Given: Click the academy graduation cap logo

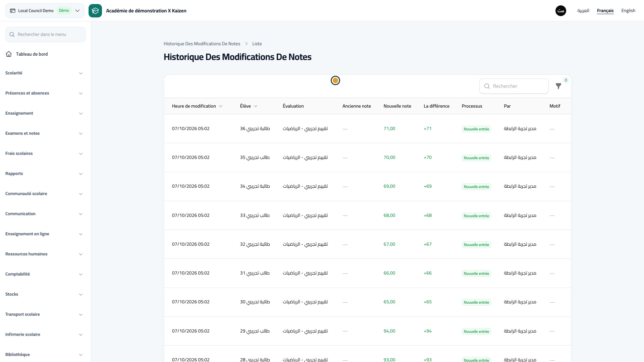Looking at the screenshot, I should [95, 11].
